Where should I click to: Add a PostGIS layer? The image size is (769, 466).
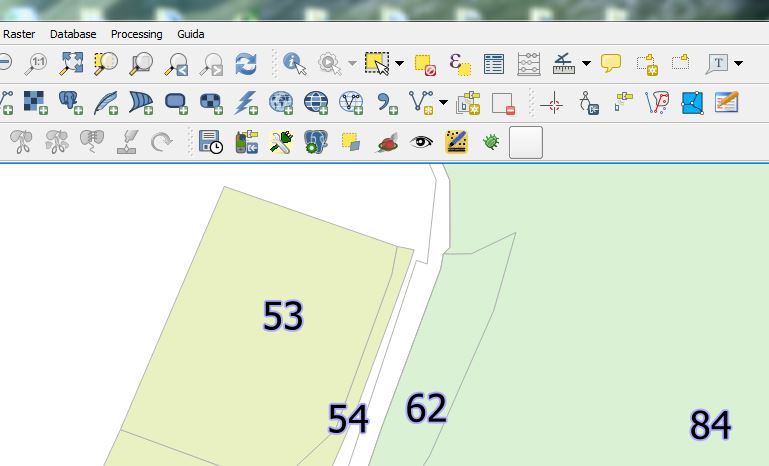[70, 102]
